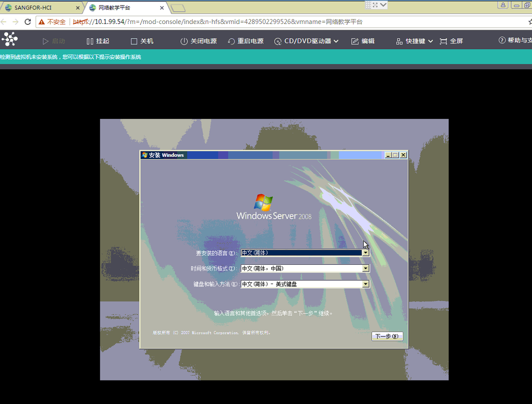This screenshot has width=532, height=404.
Task: Click the Windows flag icon in setup title bar
Action: point(145,155)
